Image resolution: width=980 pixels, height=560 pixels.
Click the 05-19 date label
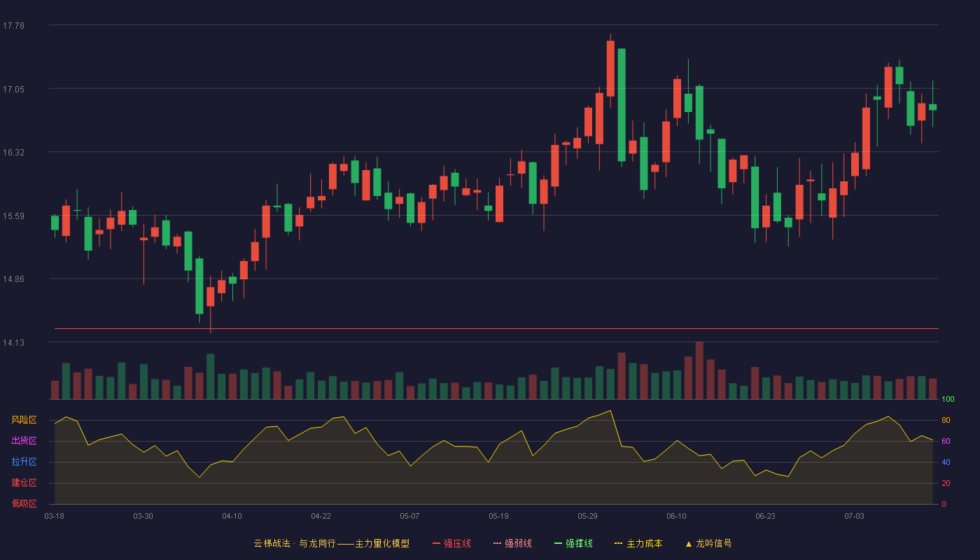click(498, 516)
